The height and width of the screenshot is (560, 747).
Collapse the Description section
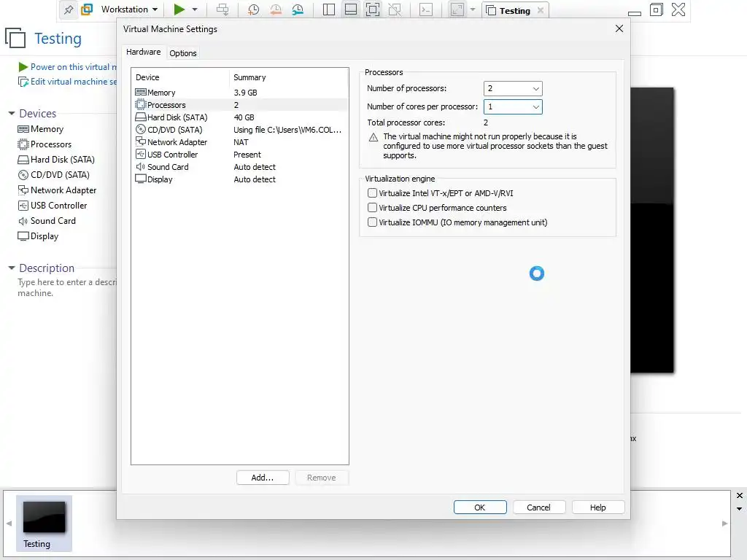click(x=12, y=268)
